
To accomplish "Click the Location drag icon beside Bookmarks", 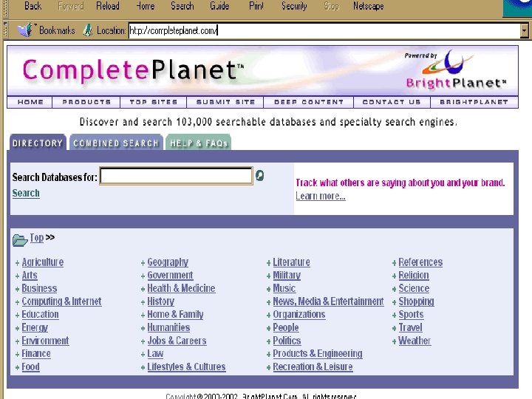I will pyautogui.click(x=88, y=30).
